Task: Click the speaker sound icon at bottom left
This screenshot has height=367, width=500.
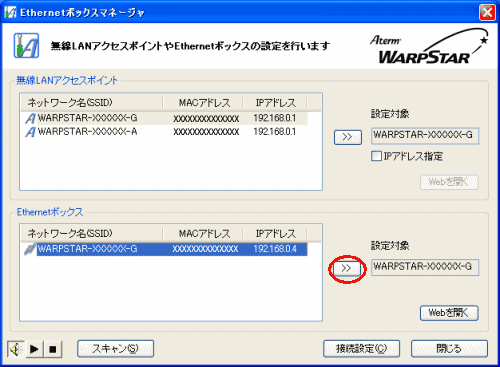Action: tap(16, 349)
